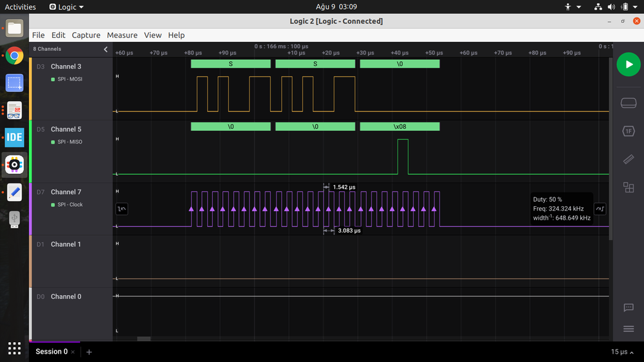Open the clock and calendar panel
This screenshot has width=644, height=362.
(x=336, y=6)
